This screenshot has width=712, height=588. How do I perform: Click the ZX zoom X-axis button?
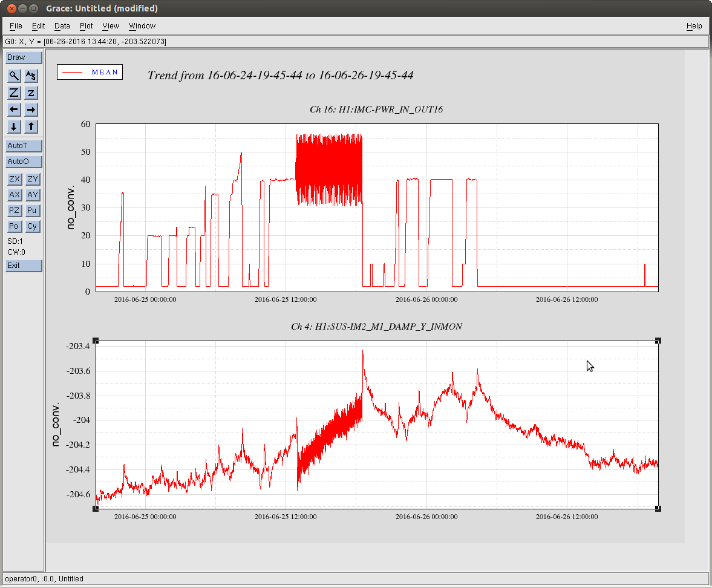[15, 179]
